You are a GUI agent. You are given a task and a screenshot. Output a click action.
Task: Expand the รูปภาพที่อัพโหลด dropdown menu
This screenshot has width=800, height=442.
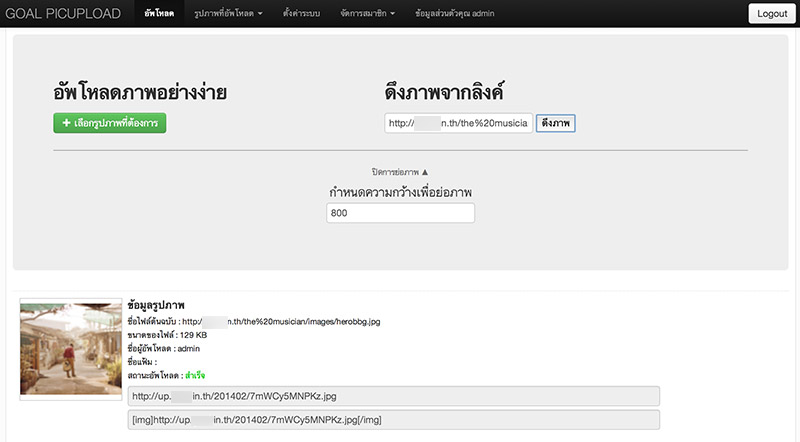point(228,14)
